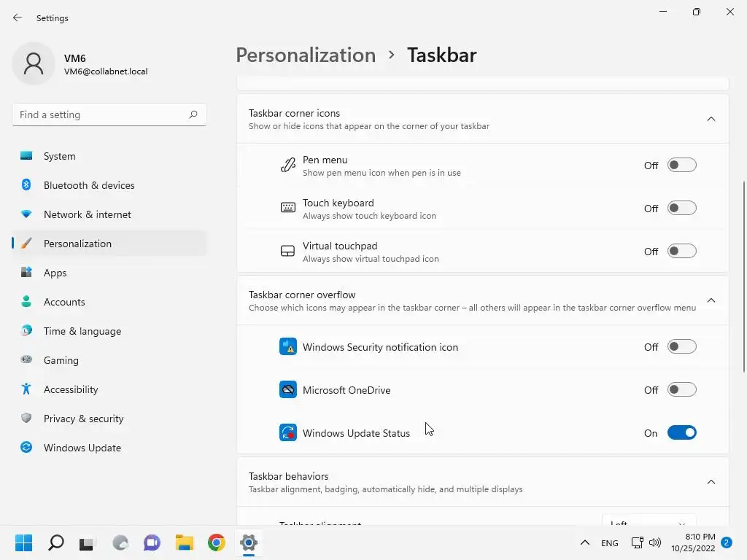
Task: Click the ENG language indicator
Action: 610,542
